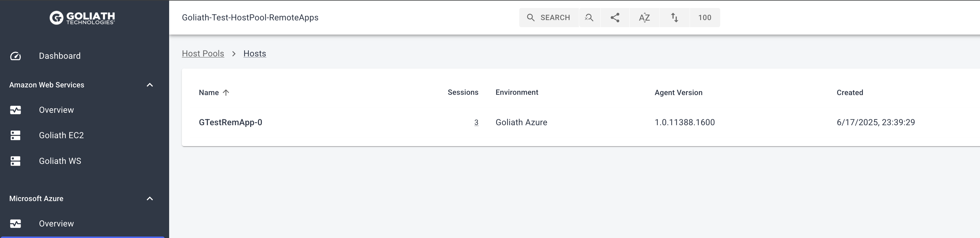Image resolution: width=980 pixels, height=238 pixels.
Task: Select the Goliath EC2 server icon
Action: pos(16,135)
